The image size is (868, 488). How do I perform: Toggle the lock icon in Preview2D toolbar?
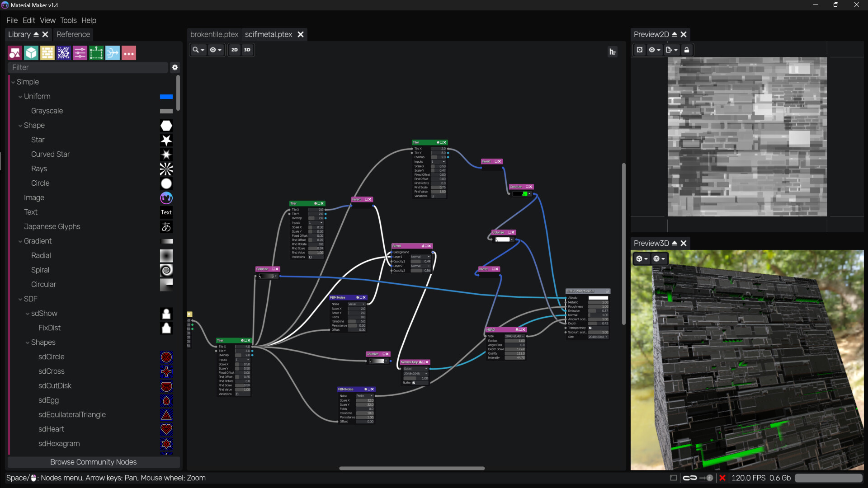(687, 50)
